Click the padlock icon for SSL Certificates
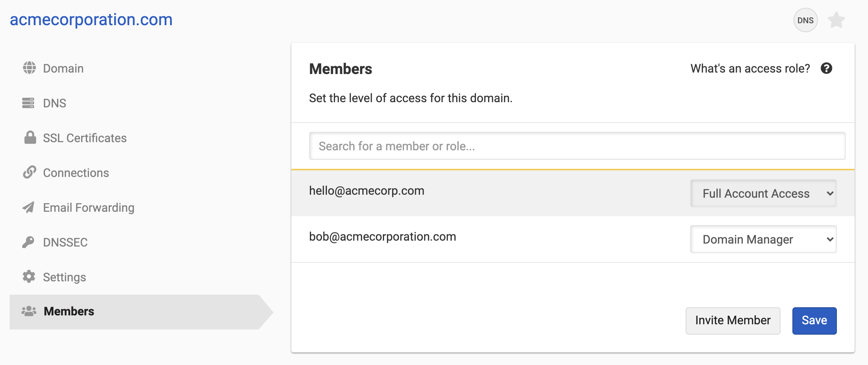This screenshot has width=868, height=365. 30,137
